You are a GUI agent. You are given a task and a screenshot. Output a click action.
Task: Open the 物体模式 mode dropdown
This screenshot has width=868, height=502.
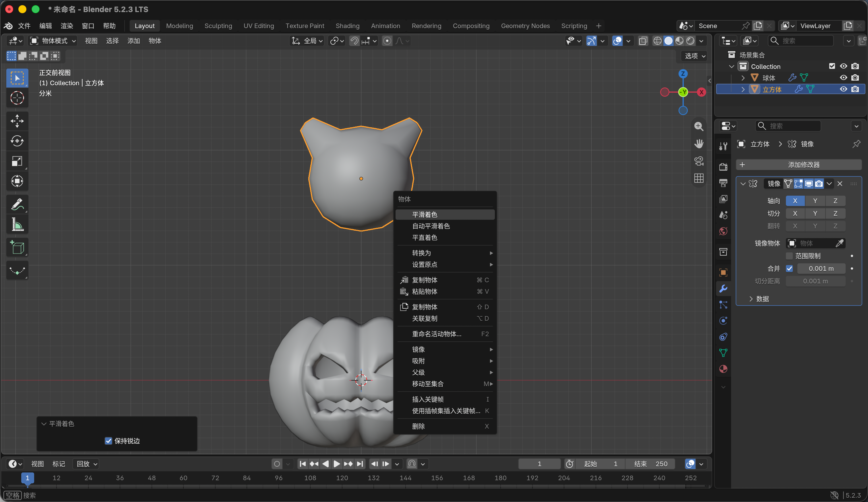pos(53,41)
